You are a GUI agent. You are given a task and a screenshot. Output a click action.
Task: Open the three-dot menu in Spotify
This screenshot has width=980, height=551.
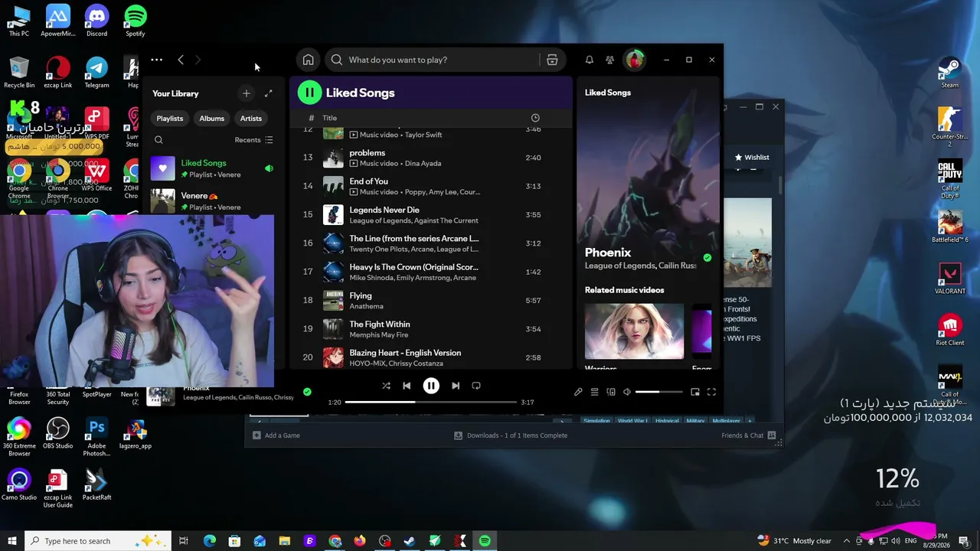[x=156, y=60]
